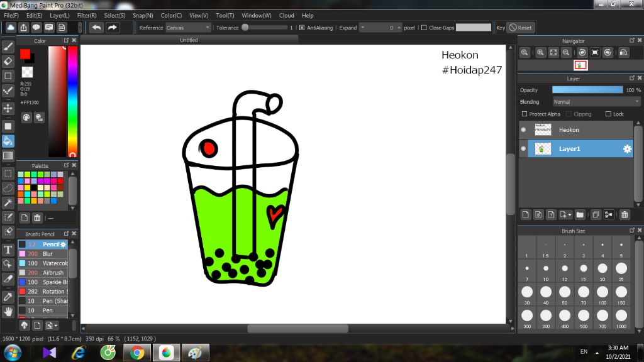Enable the Protect Alpha checkbox
The width and height of the screenshot is (644, 362).
(x=525, y=114)
